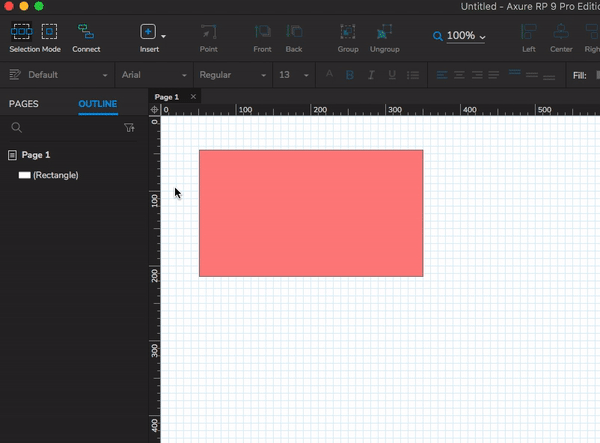Image resolution: width=600 pixels, height=443 pixels.
Task: Toggle bold formatting
Action: [349, 75]
